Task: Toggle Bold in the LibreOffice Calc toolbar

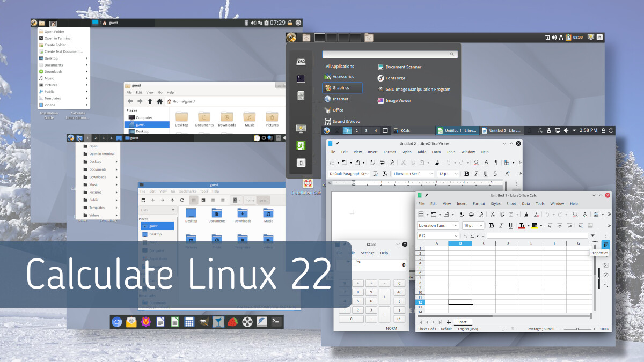Action: pos(491,226)
